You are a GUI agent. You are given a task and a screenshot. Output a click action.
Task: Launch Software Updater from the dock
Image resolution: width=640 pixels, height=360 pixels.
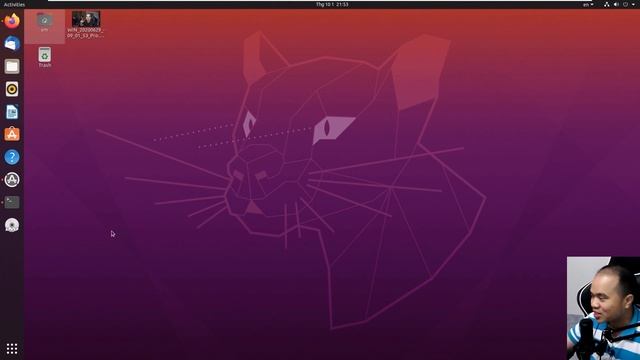[x=12, y=180]
